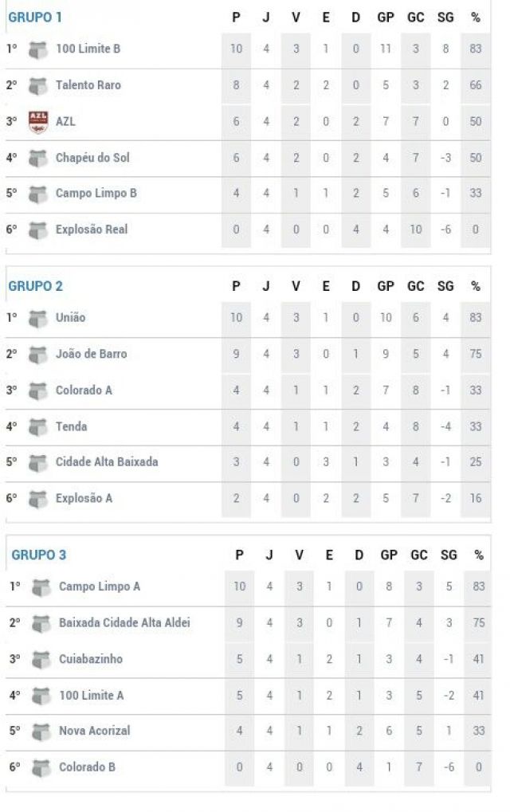Screen dimensions: 510x812
Task: Select the Chapéu do Sol team name
Action: [x=92, y=158]
